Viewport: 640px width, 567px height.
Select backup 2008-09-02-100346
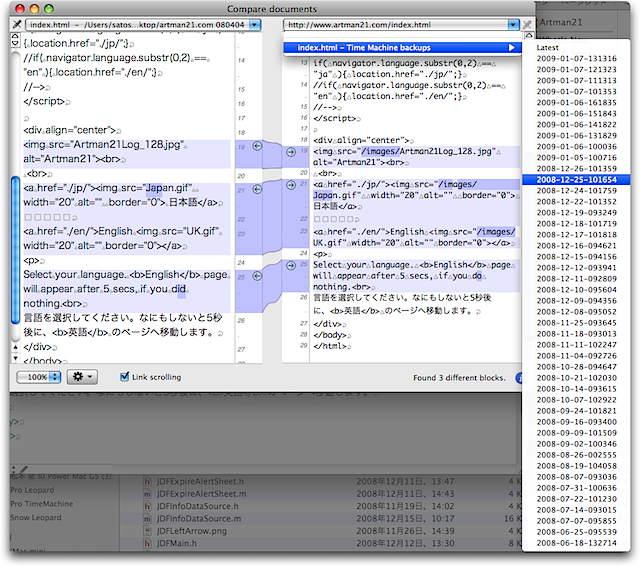(576, 444)
